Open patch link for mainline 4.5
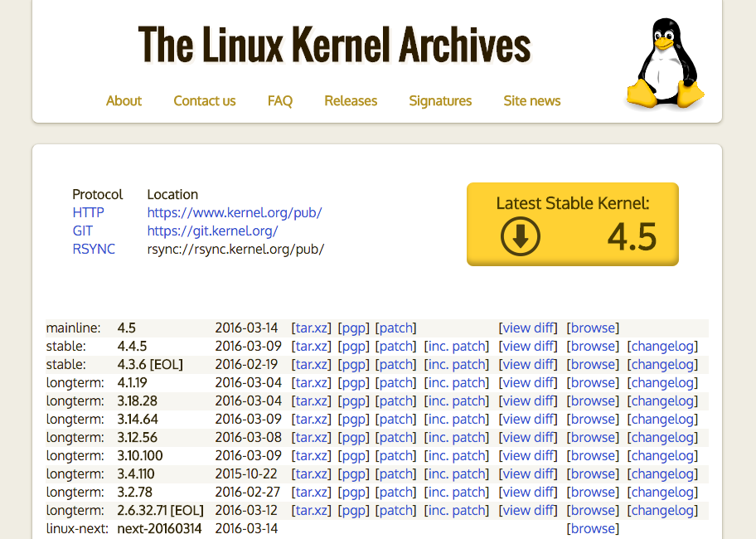Viewport: 756px width, 539px height. [x=396, y=328]
